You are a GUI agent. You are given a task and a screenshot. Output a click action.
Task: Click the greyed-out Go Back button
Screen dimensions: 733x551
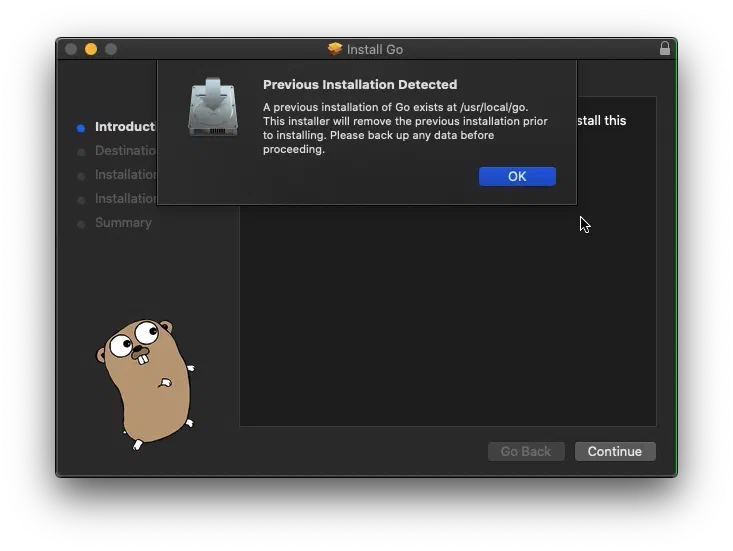526,451
